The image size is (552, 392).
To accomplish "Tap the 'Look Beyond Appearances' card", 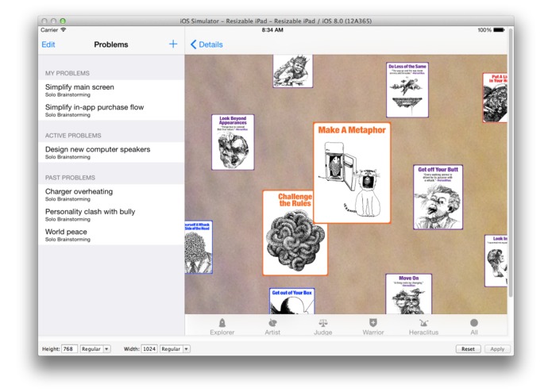I will click(x=233, y=142).
